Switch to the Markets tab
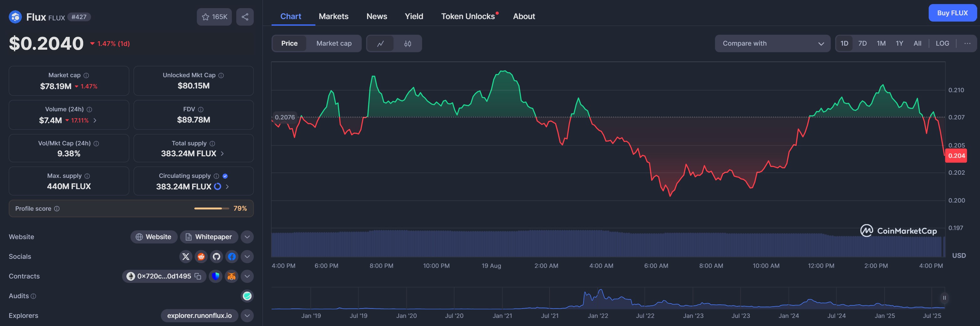This screenshot has height=326, width=980. (333, 16)
